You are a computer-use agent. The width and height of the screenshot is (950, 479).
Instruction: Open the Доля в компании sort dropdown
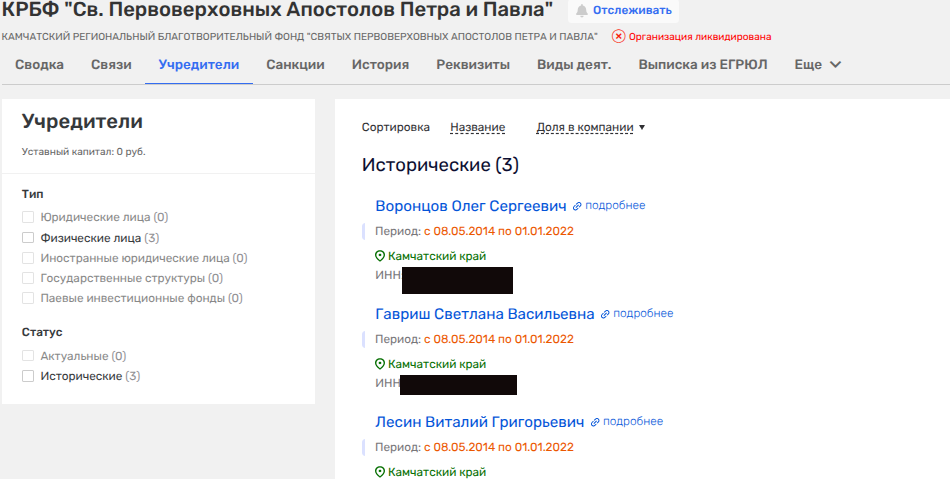tap(590, 127)
